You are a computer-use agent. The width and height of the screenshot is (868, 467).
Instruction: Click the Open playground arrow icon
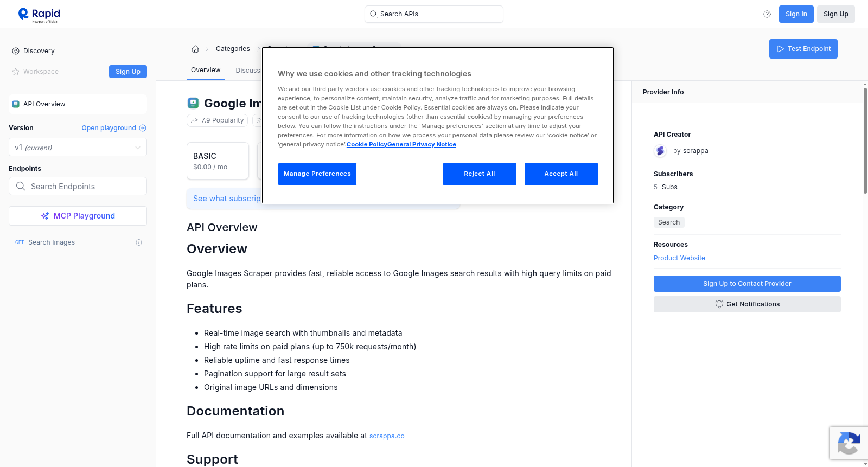coord(143,128)
